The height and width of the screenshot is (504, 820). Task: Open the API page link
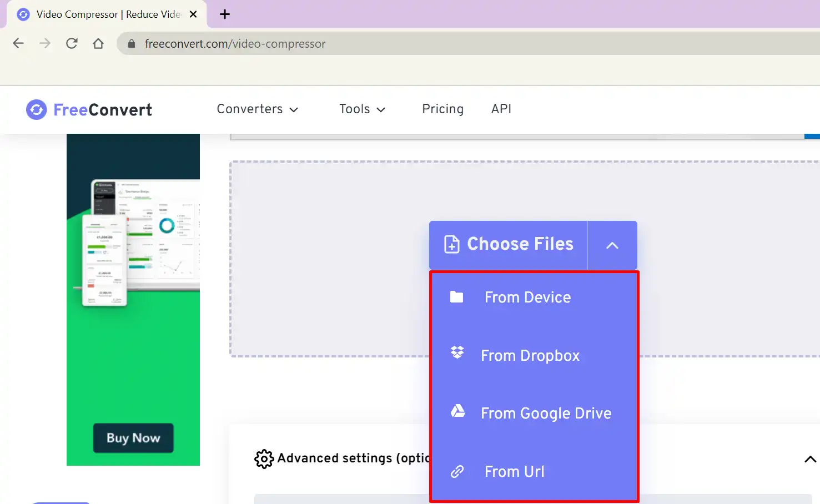[501, 109]
